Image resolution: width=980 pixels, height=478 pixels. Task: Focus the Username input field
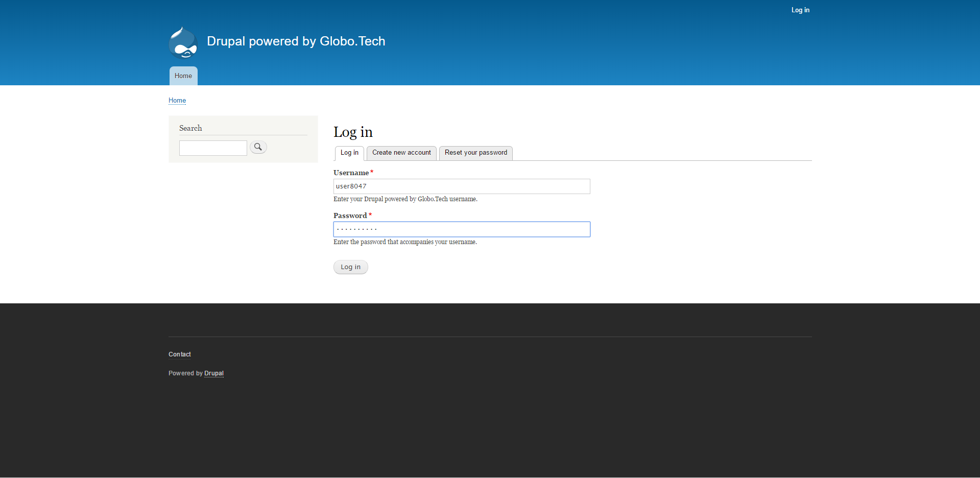(x=462, y=186)
